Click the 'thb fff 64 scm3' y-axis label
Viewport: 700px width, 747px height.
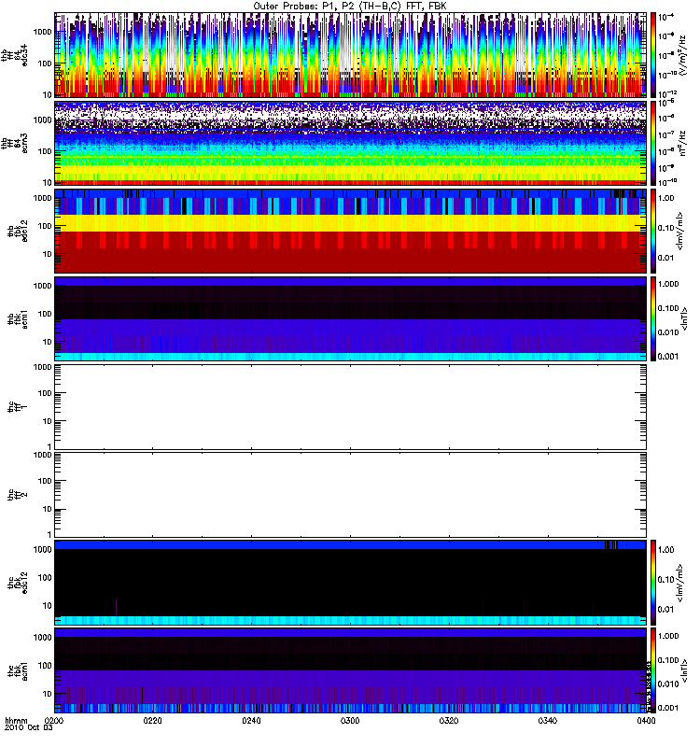point(14,143)
